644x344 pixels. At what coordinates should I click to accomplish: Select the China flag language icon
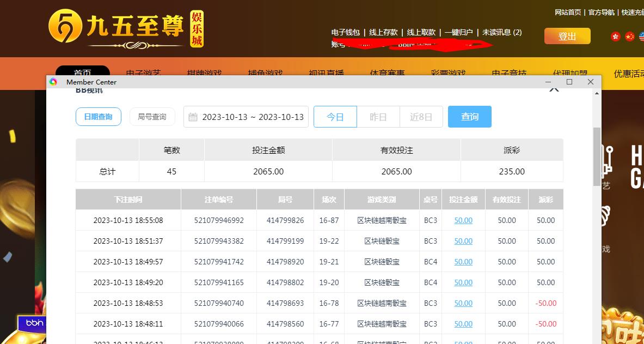pyautogui.click(x=630, y=37)
